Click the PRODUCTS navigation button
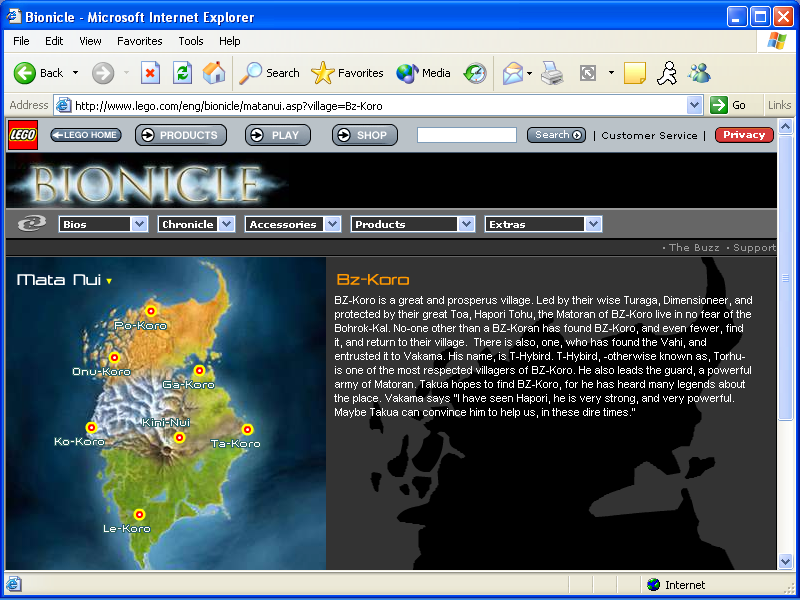Screen dimensions: 800x600 click(x=181, y=135)
